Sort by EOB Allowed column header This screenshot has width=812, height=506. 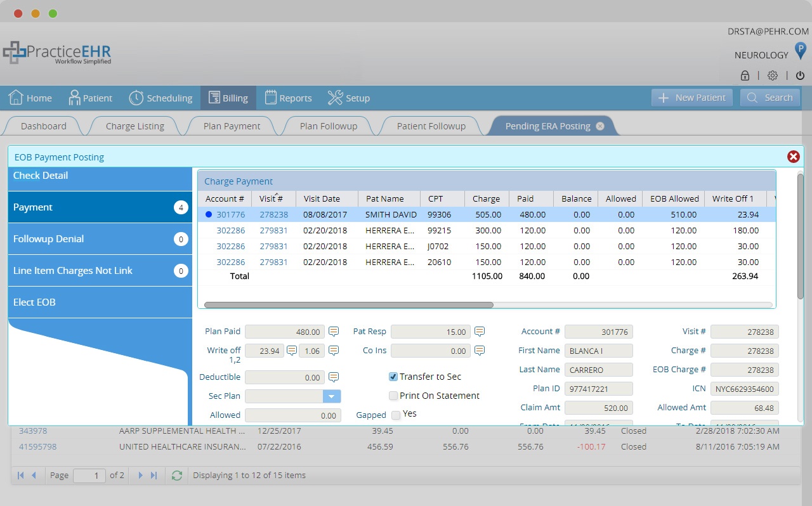click(x=674, y=199)
